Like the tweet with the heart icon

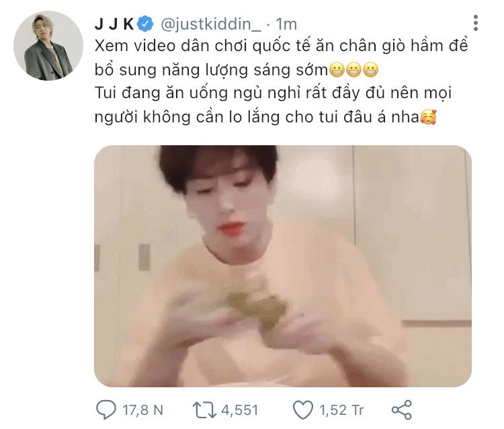tap(303, 410)
